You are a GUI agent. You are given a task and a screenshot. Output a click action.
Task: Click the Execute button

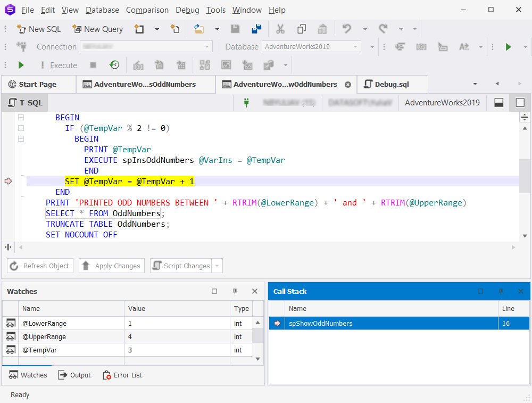[59, 65]
